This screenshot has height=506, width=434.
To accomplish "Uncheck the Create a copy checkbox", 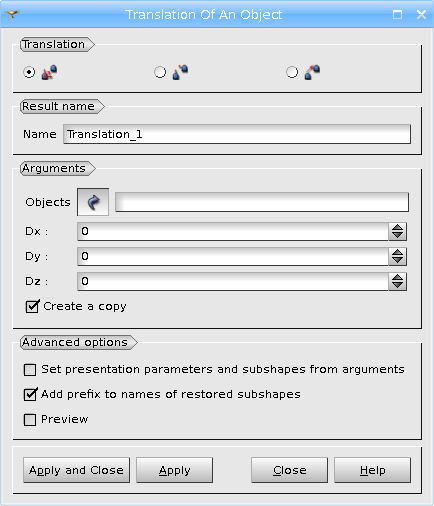I will tap(32, 306).
